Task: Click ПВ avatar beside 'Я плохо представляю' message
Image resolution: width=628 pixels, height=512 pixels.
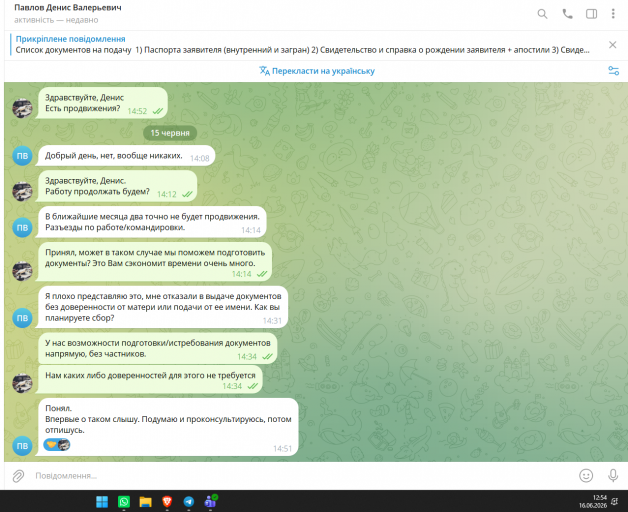Action: click(22, 318)
